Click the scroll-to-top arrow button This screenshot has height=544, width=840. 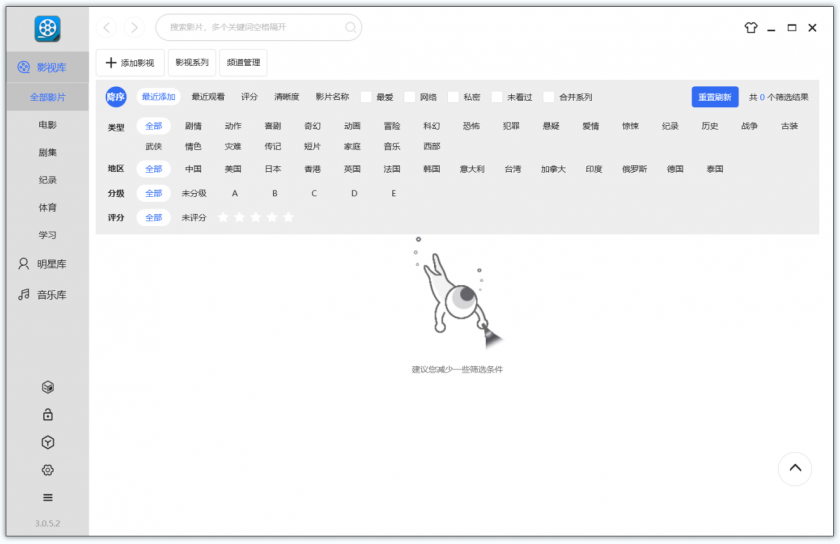pyautogui.click(x=794, y=468)
